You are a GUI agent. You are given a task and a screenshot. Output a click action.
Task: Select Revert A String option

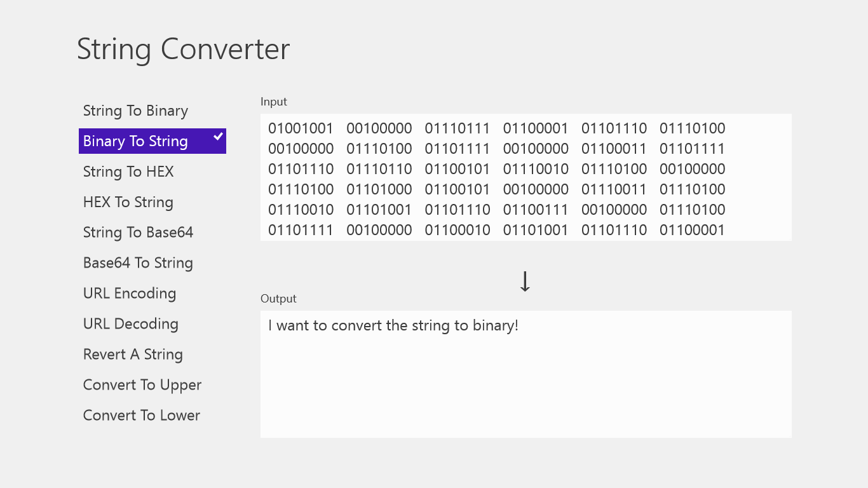point(133,355)
